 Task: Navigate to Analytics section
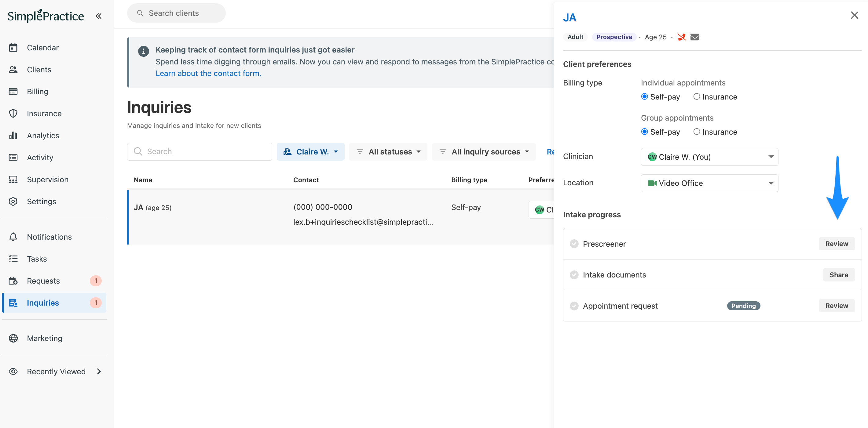pyautogui.click(x=43, y=135)
